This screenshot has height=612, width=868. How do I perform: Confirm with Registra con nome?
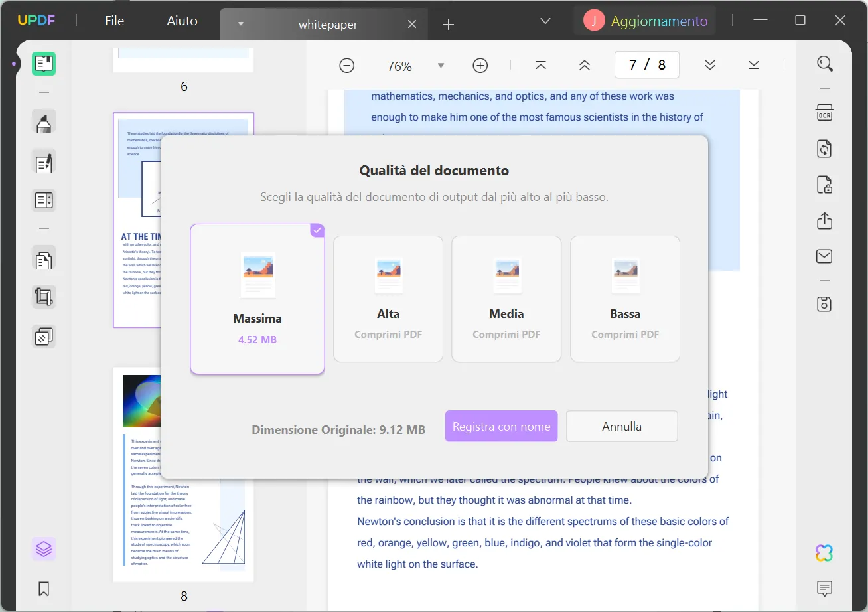tap(501, 426)
